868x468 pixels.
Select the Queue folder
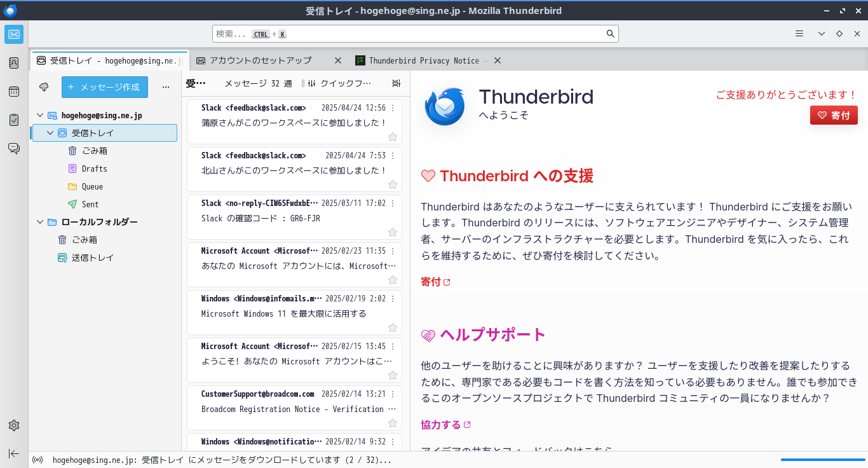[105, 186]
